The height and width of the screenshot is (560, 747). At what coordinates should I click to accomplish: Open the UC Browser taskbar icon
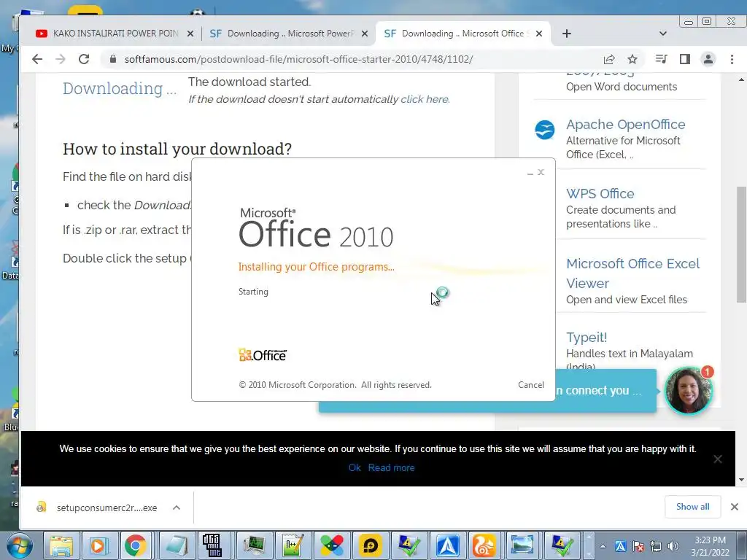point(484,545)
